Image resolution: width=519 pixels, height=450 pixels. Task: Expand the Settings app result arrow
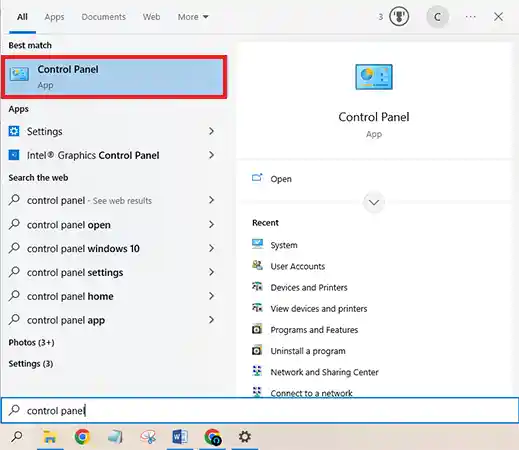click(211, 131)
